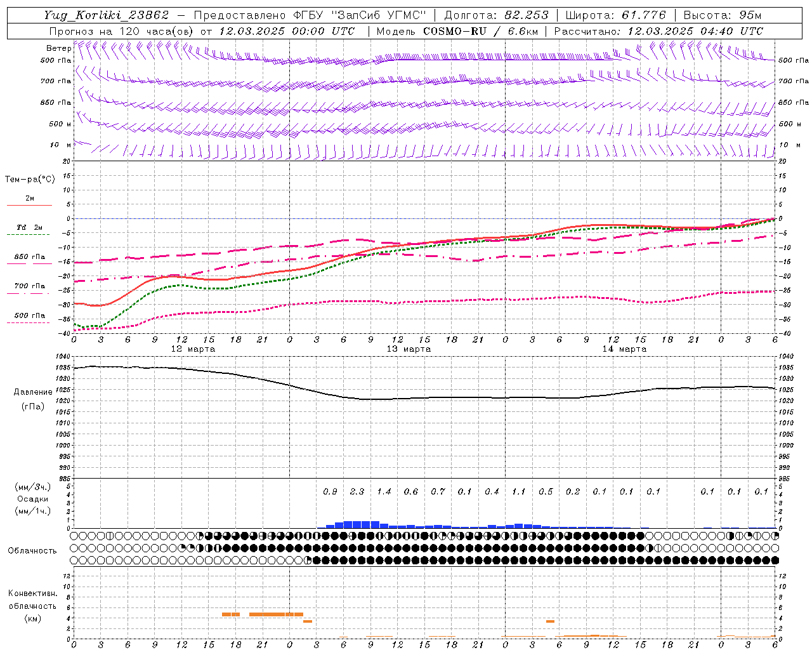Viewport: 812px width, 650px height.
Task: Click the (мм/1ч.) precipitation unit label
Action: tap(33, 511)
